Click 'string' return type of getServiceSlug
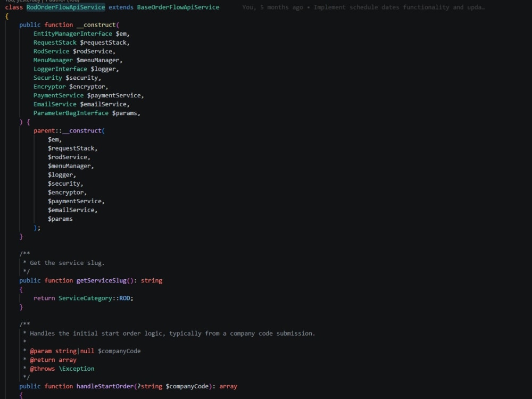This screenshot has width=532, height=399. click(x=152, y=280)
